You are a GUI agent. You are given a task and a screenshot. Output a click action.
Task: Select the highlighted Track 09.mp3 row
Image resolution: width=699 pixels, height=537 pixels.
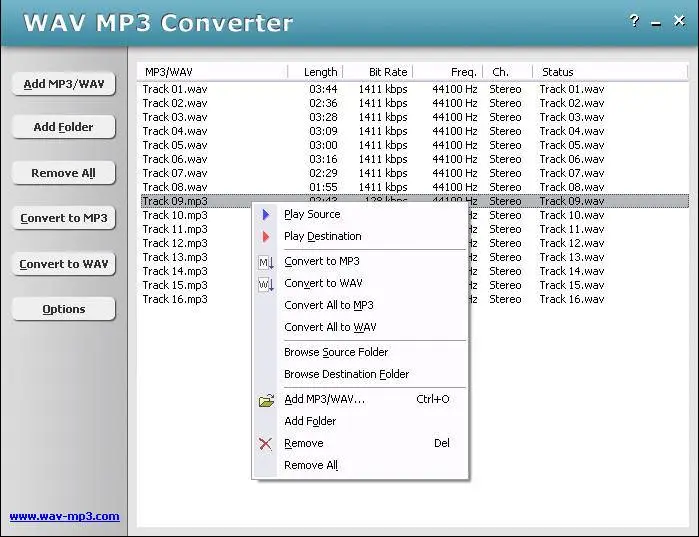click(x=415, y=201)
